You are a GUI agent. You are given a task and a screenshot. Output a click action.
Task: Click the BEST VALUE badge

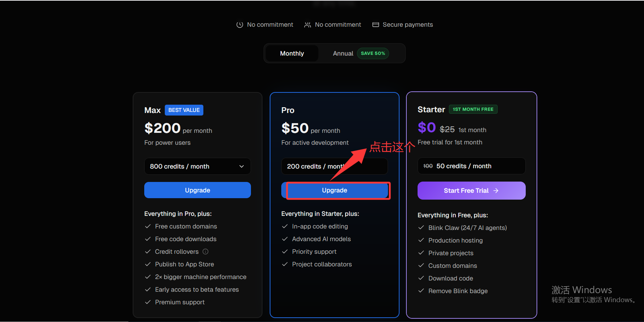[184, 110]
